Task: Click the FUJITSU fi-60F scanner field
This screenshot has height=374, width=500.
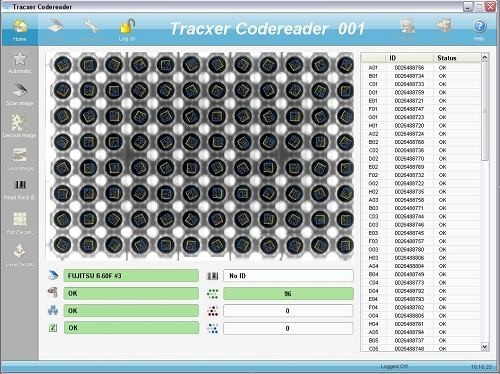Action: point(131,276)
